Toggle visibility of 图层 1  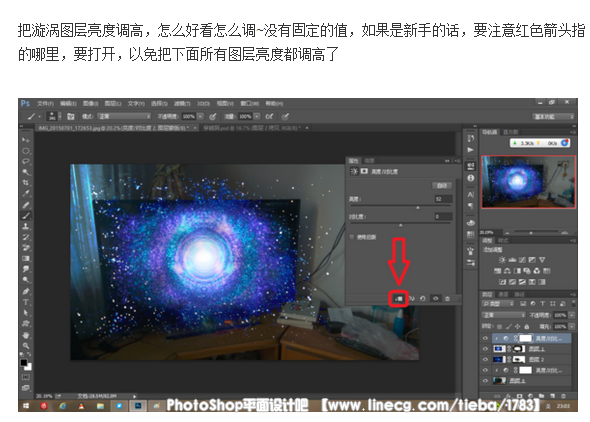coord(485,349)
